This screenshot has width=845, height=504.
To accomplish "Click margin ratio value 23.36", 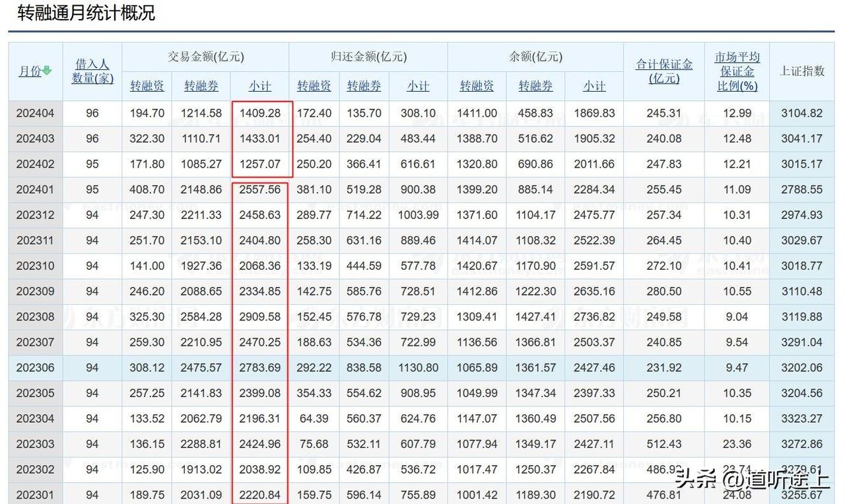I will coord(737,444).
